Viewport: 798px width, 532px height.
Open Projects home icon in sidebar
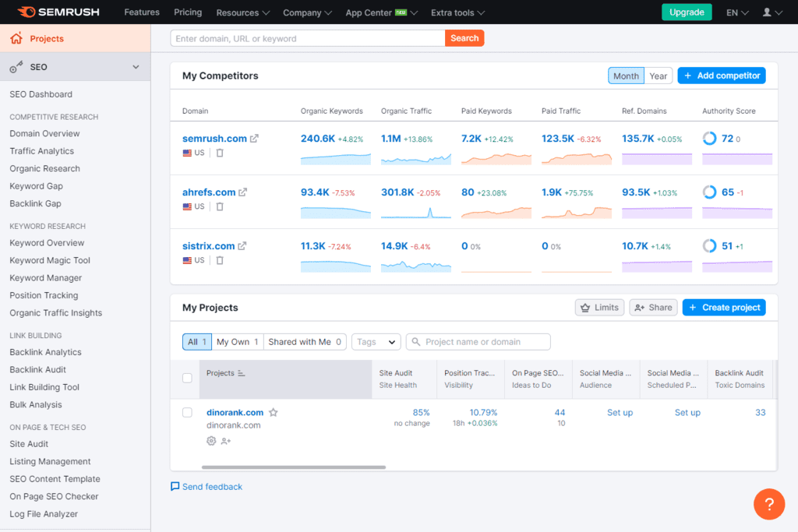(x=16, y=38)
